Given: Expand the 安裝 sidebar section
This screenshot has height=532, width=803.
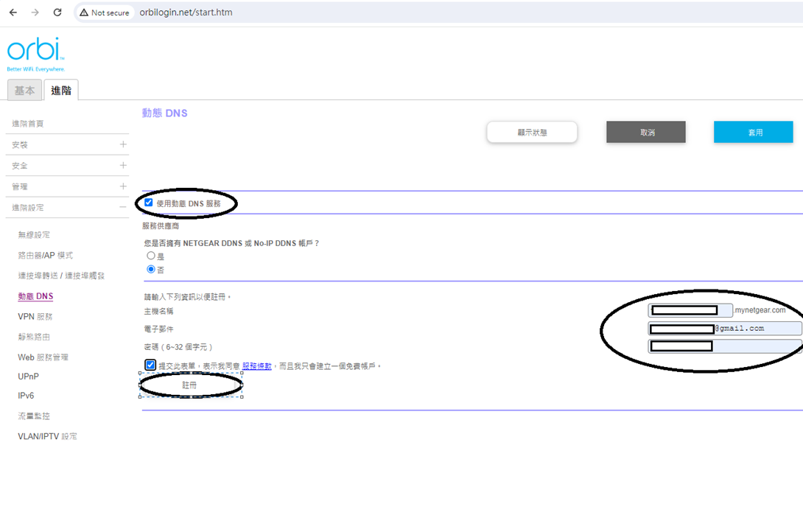Looking at the screenshot, I should [123, 144].
